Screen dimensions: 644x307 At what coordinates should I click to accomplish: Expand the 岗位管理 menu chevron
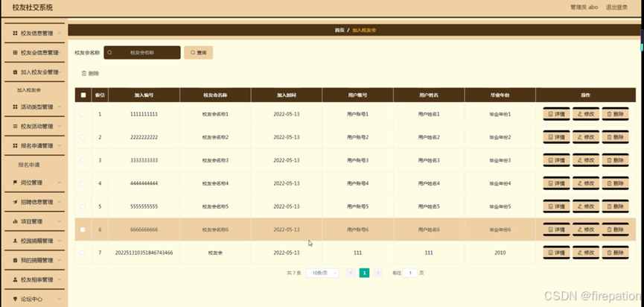pyautogui.click(x=60, y=183)
